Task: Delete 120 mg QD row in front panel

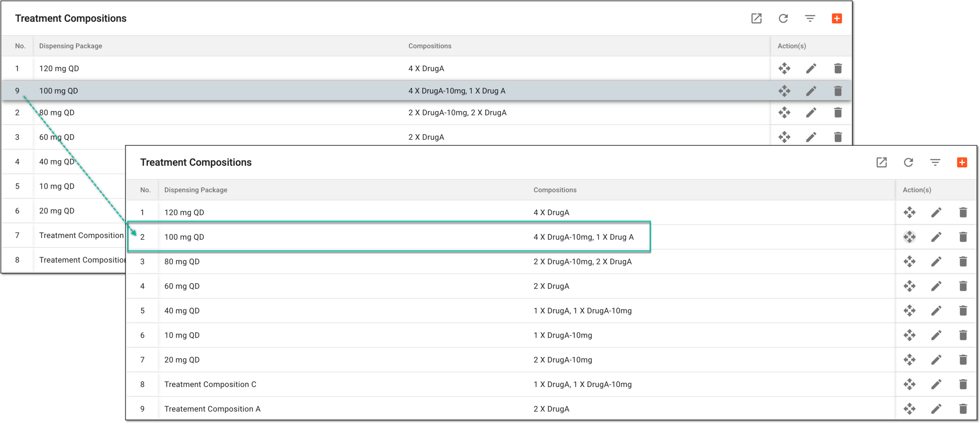Action: point(963,213)
